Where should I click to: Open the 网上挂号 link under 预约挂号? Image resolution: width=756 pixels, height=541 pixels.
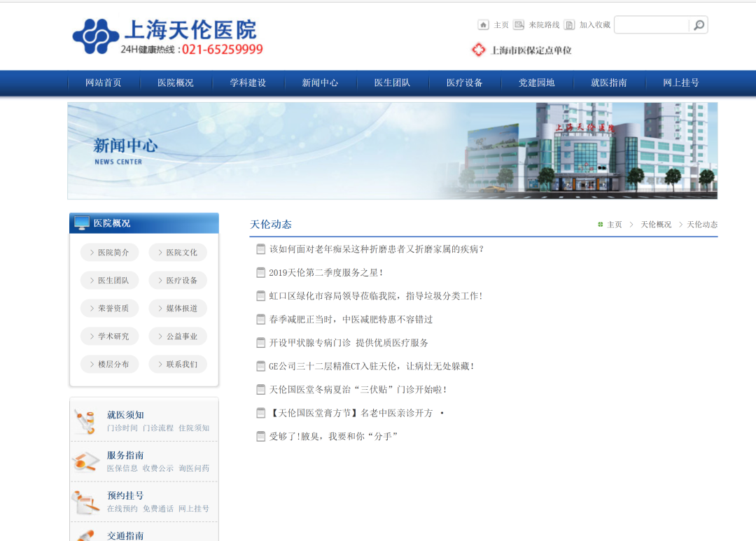tap(194, 508)
